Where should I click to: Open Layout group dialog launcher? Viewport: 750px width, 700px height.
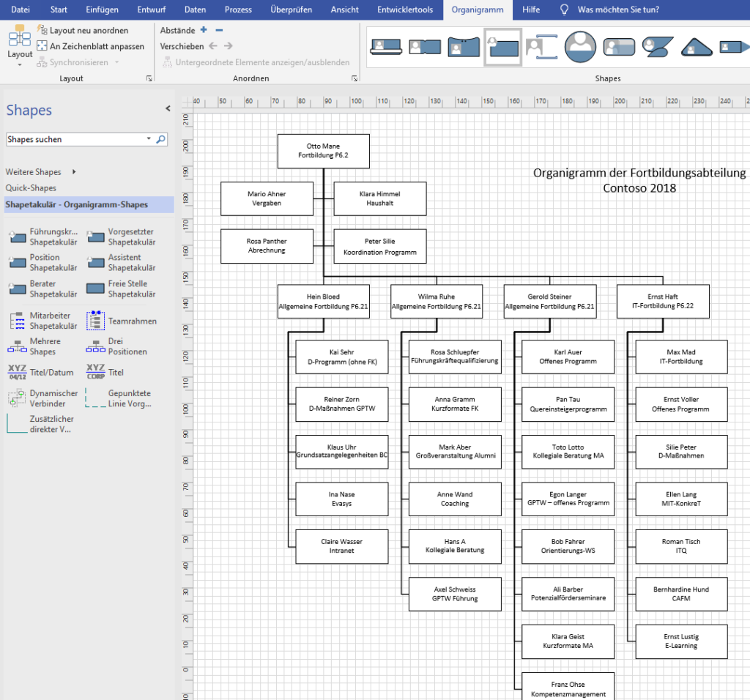tap(149, 78)
